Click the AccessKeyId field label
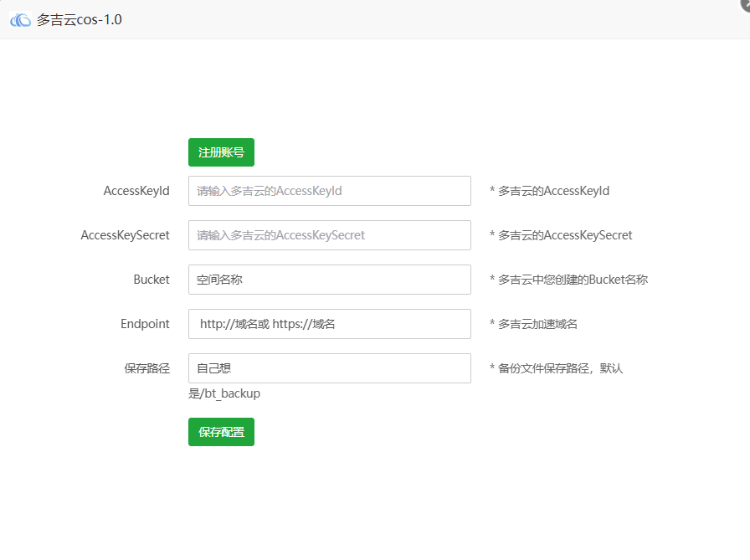 click(x=136, y=191)
